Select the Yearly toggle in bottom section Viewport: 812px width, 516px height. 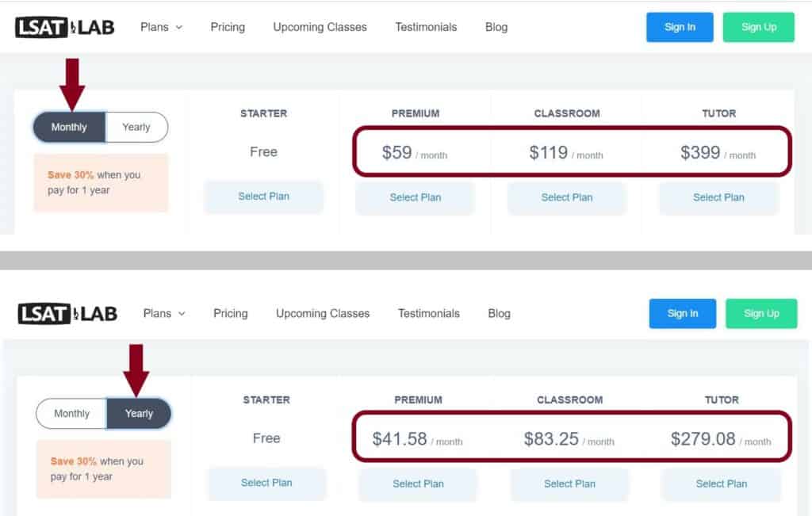click(x=139, y=413)
